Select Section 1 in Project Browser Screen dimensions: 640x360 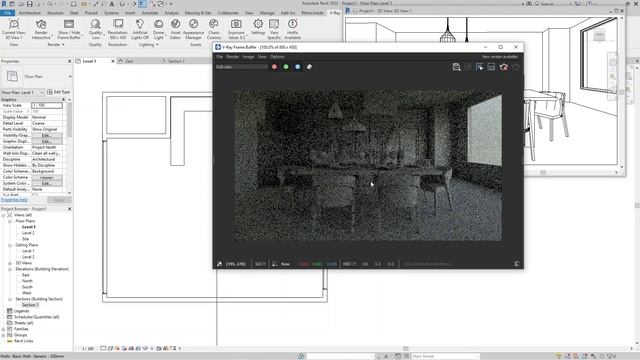(30, 305)
